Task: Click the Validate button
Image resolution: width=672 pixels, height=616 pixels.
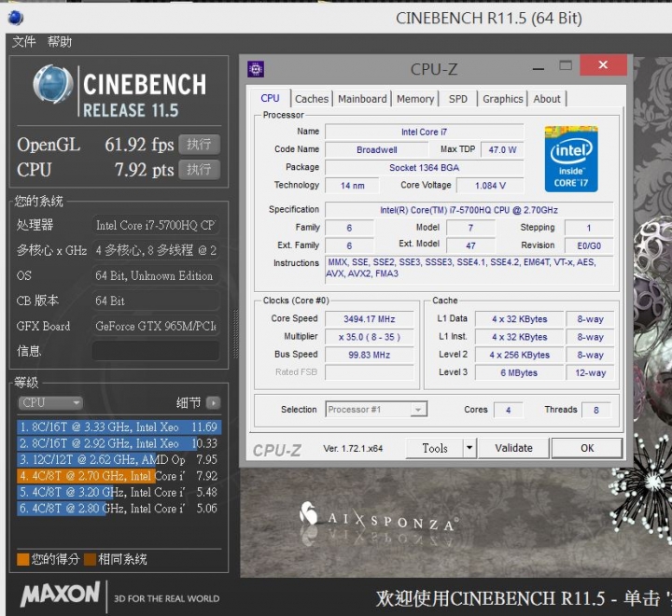Action: [x=513, y=448]
